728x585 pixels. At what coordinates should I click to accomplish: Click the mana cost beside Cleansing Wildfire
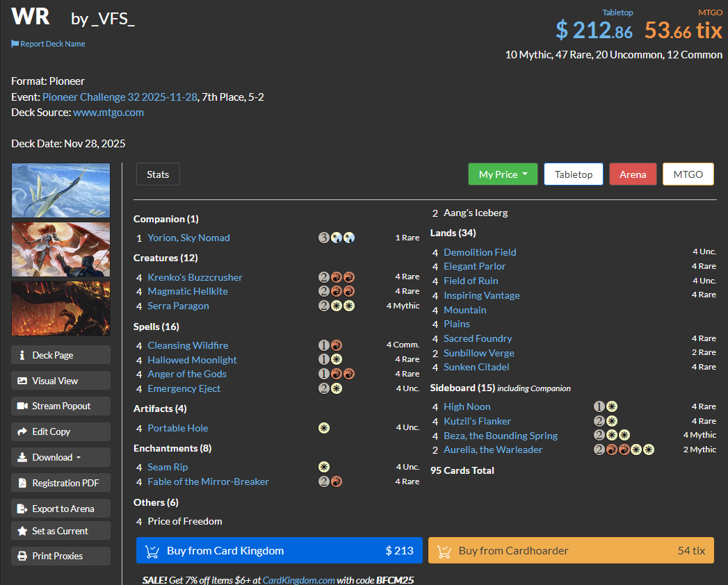click(330, 345)
